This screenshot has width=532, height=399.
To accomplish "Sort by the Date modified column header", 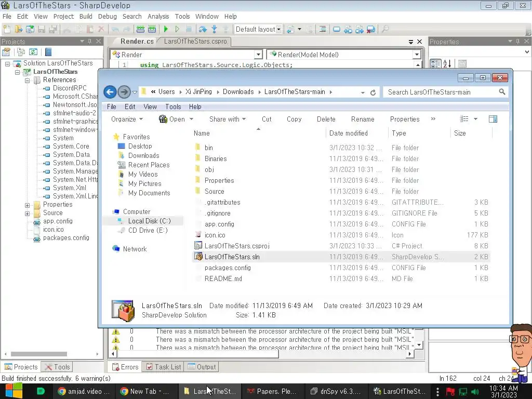I will pos(349,134).
